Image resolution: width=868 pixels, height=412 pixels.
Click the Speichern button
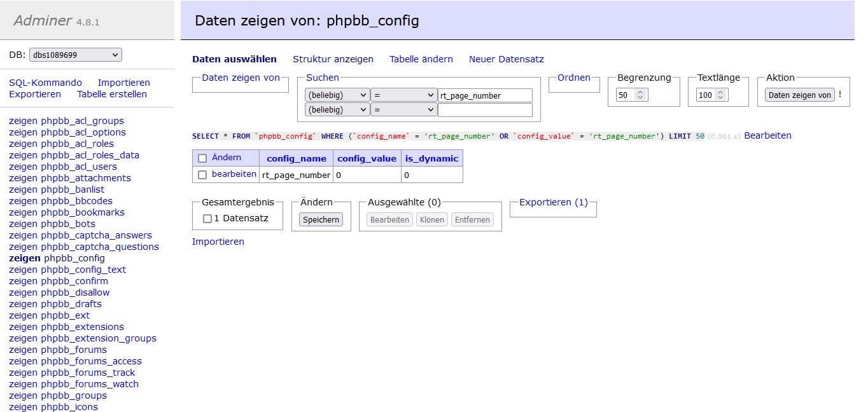click(x=321, y=219)
